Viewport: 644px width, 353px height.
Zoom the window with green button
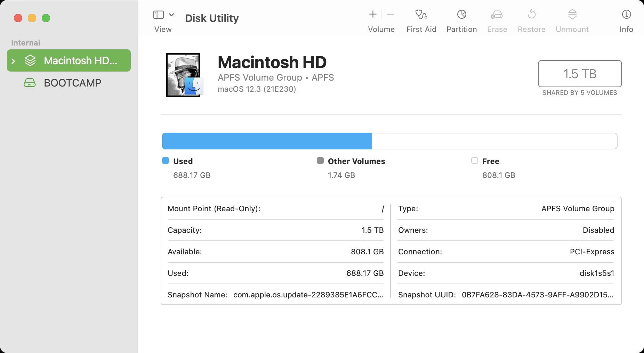pos(46,18)
